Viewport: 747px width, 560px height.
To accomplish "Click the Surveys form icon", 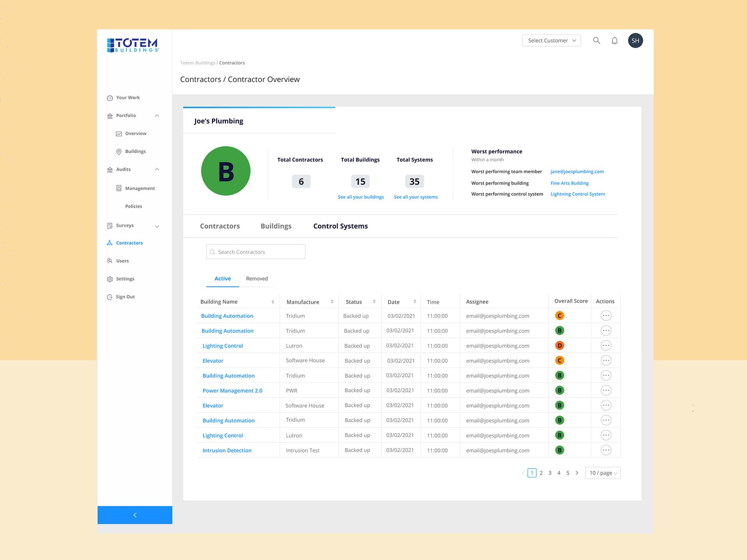I will (x=110, y=226).
